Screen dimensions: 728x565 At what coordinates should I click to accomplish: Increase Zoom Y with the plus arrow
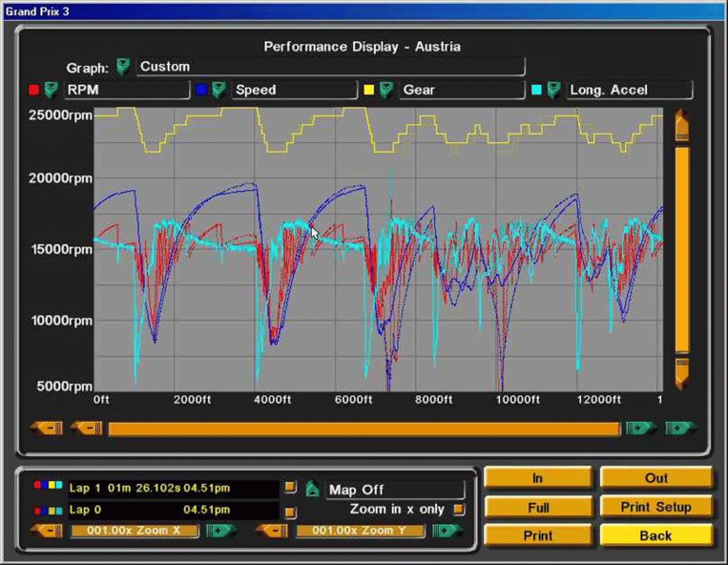pyautogui.click(x=445, y=531)
